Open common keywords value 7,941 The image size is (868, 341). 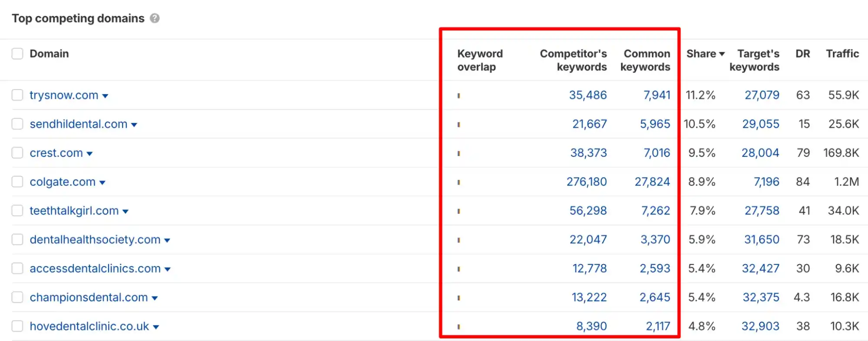[657, 95]
